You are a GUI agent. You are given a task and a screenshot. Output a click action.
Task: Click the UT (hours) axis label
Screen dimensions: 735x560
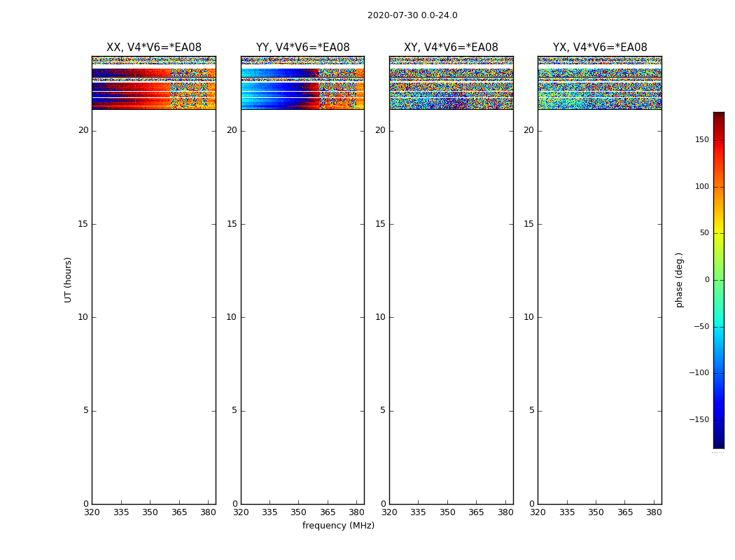[x=69, y=279]
